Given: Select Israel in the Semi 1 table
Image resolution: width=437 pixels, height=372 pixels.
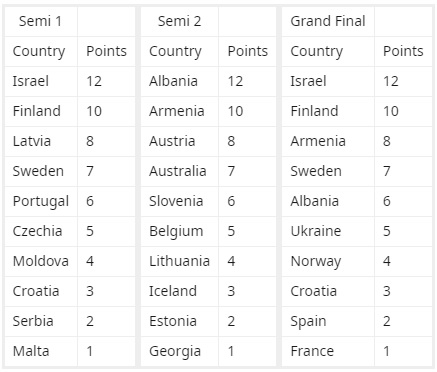Looking at the screenshot, I should [x=41, y=81].
